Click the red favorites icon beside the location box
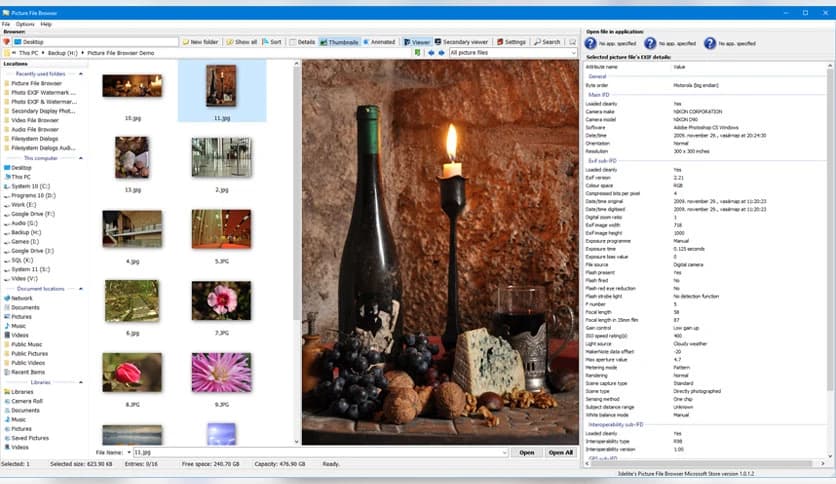The height and width of the screenshot is (484, 836). [6, 42]
